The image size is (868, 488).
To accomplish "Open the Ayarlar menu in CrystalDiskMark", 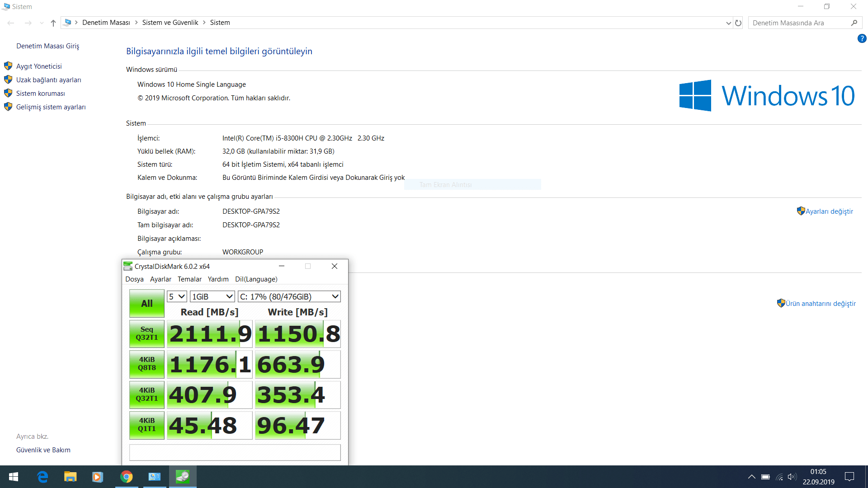I will click(x=160, y=279).
